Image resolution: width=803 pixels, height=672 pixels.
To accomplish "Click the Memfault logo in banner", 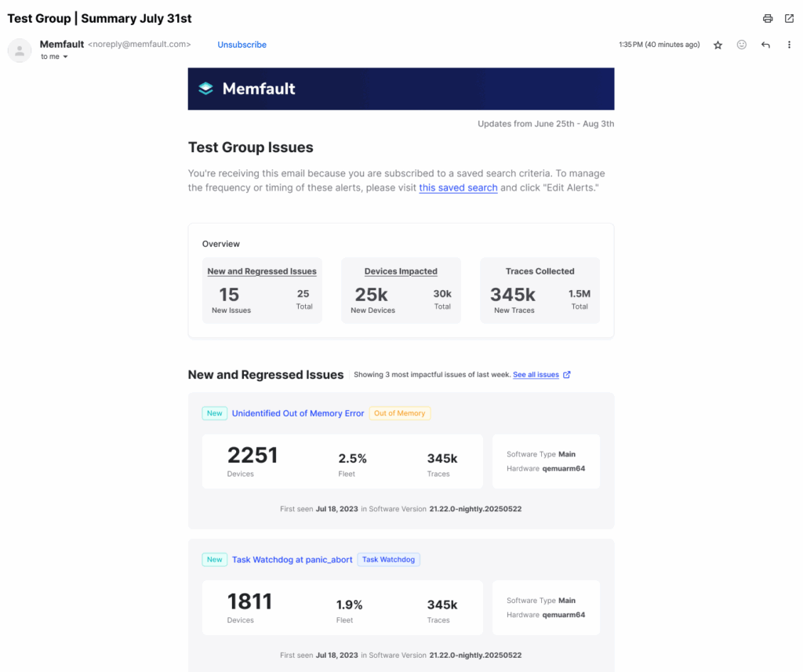I will coord(247,89).
